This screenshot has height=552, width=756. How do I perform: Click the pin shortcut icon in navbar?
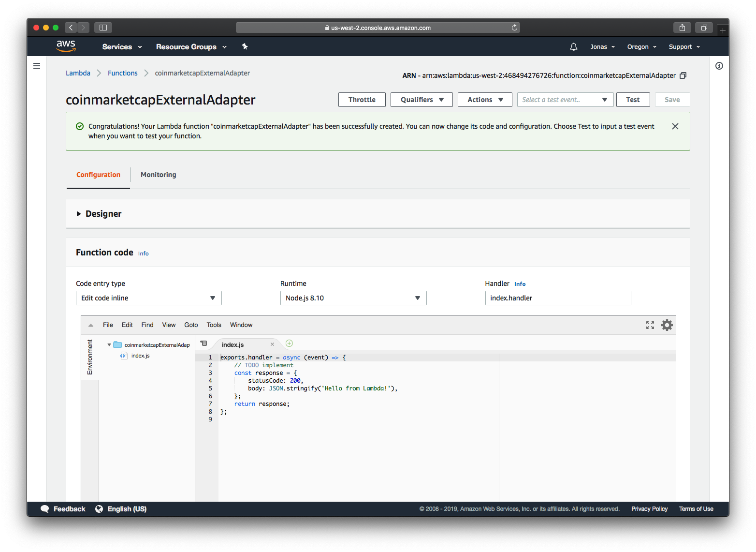click(x=245, y=46)
